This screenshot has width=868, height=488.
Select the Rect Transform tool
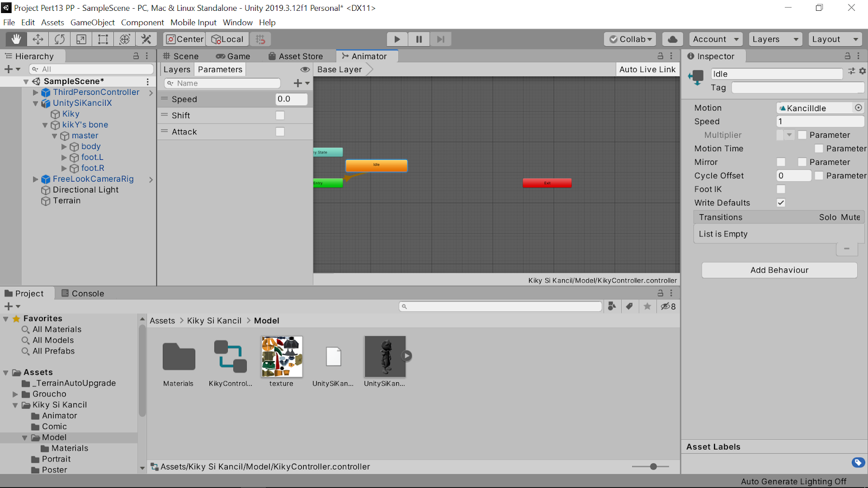pos(103,39)
